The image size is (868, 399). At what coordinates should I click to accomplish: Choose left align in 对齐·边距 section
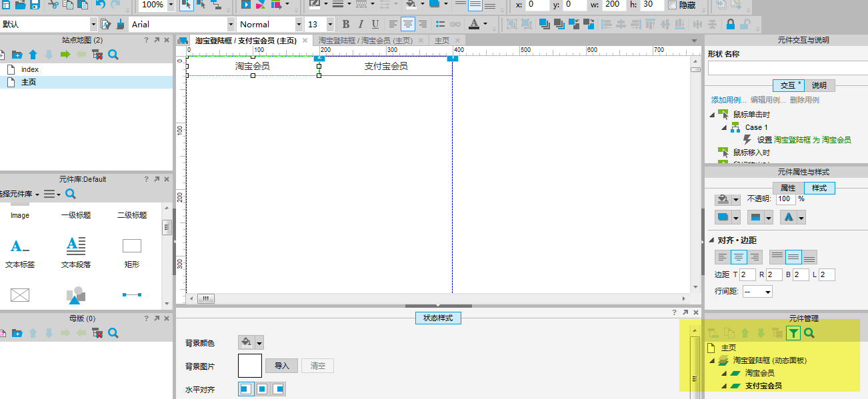click(x=723, y=257)
